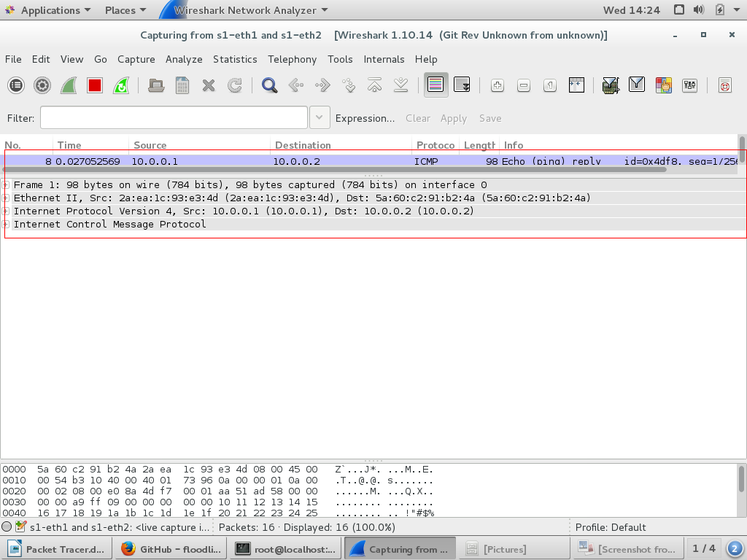This screenshot has height=560, width=747.
Task: Zoom out the packet text
Action: tap(524, 85)
